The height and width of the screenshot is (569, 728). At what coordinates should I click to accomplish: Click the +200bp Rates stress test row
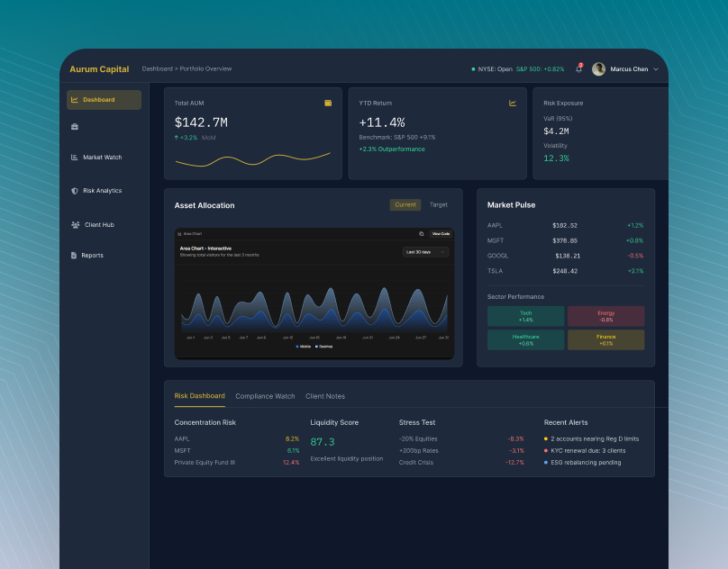click(x=461, y=451)
